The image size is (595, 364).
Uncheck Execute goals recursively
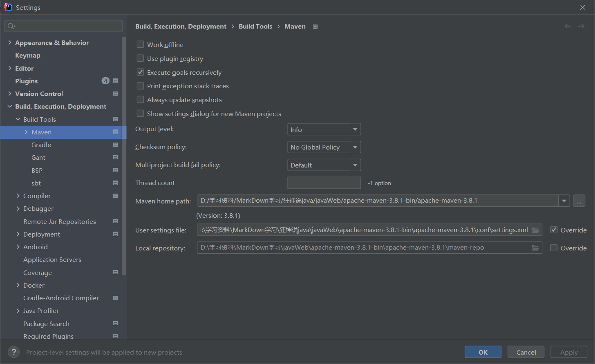click(140, 72)
